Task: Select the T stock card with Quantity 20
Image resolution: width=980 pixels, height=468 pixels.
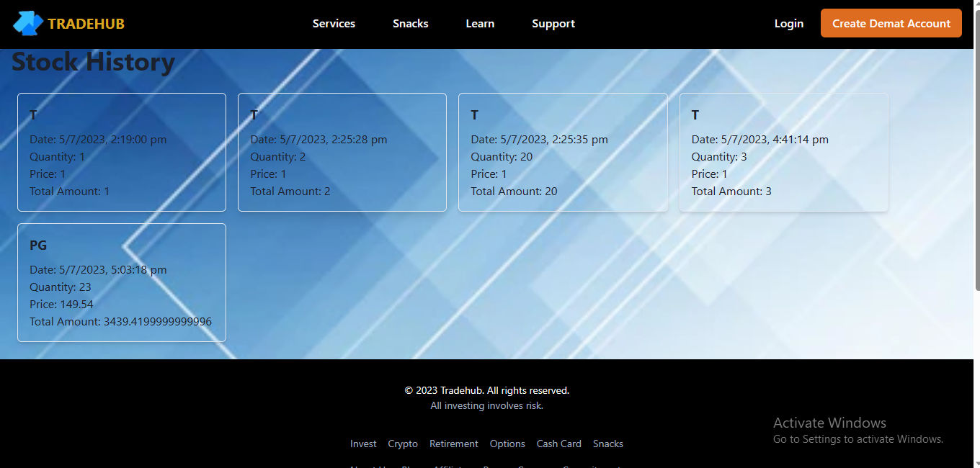Action: click(563, 152)
